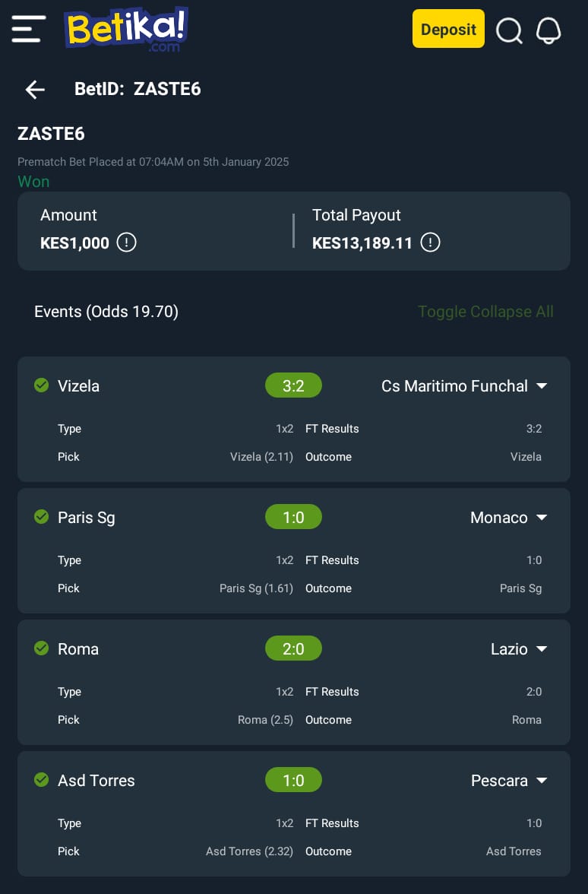The width and height of the screenshot is (588, 894).
Task: Tap the Betika logo
Action: click(x=126, y=29)
